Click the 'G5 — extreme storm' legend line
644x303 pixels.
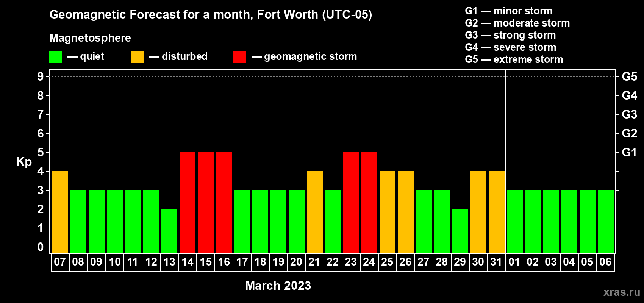click(514, 59)
